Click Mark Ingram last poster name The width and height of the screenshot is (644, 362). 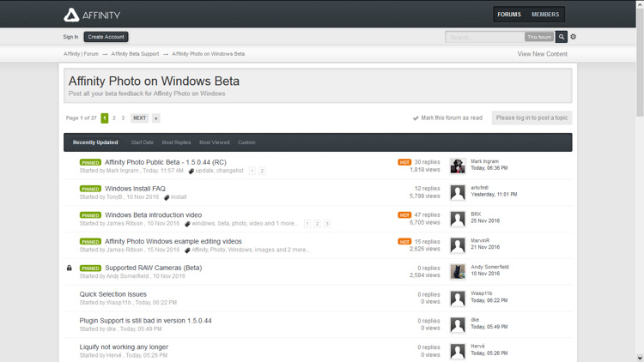[484, 162]
